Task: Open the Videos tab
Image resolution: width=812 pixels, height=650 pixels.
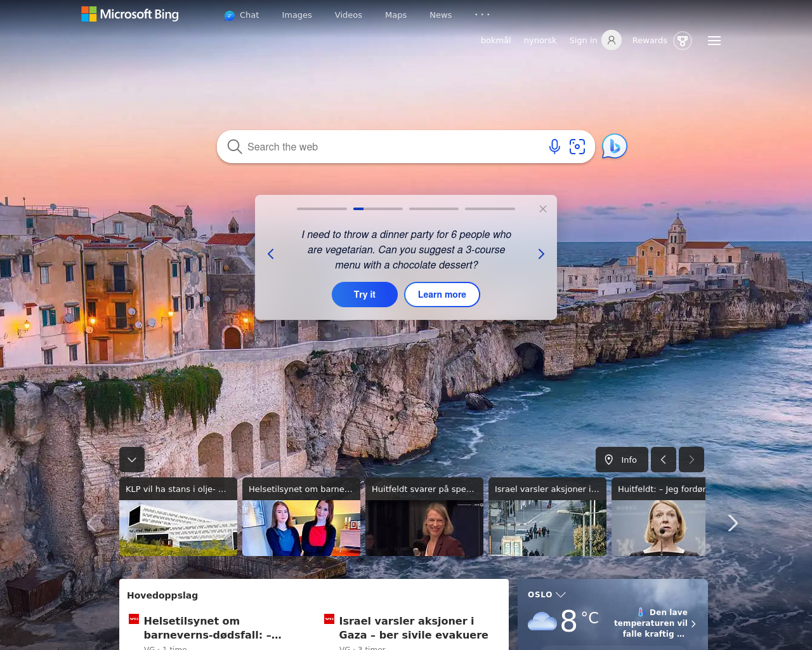Action: (348, 15)
